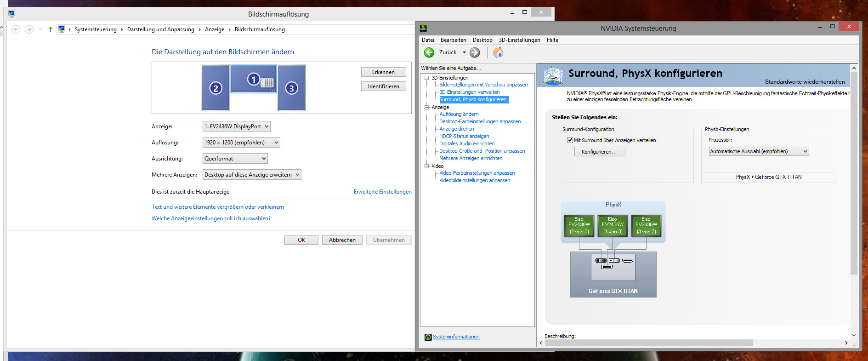Open the Mehrere Anzeigen dropdown
Image resolution: width=868 pixels, height=361 pixels.
252,175
